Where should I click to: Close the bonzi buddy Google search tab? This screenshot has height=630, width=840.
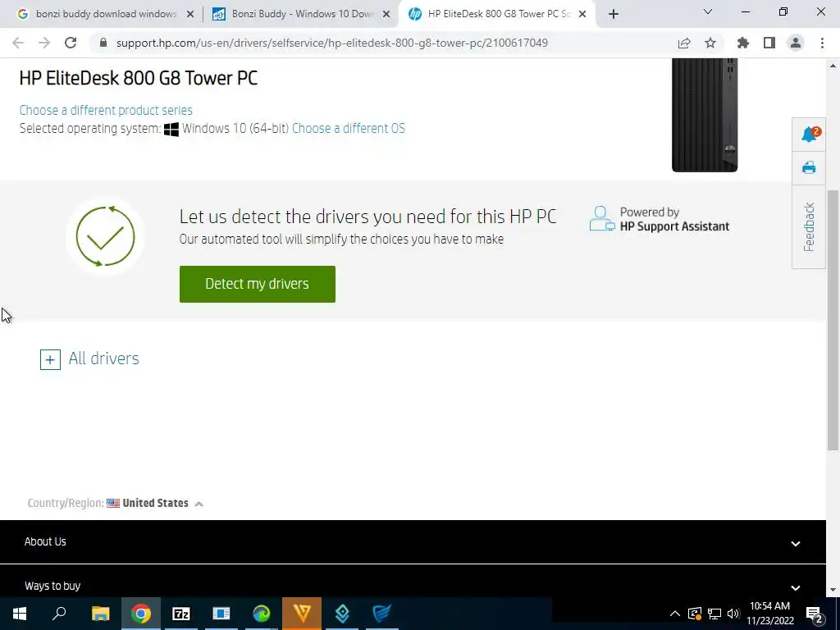190,14
